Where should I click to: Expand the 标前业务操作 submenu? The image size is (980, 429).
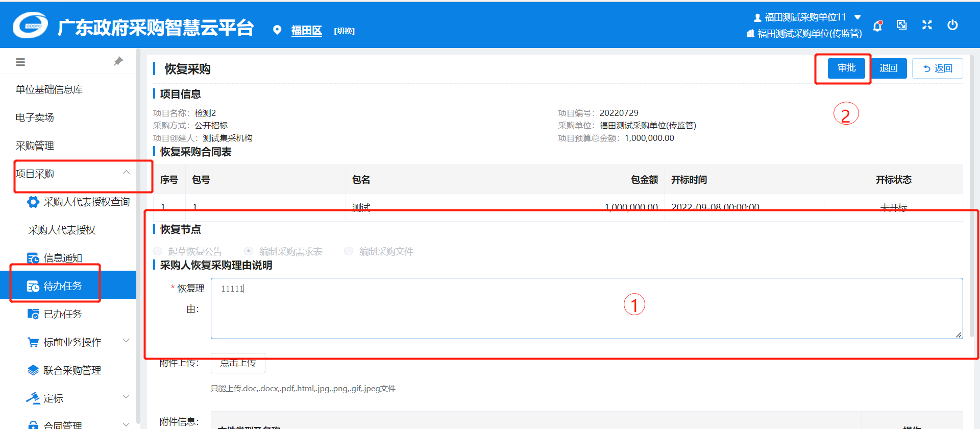(126, 341)
